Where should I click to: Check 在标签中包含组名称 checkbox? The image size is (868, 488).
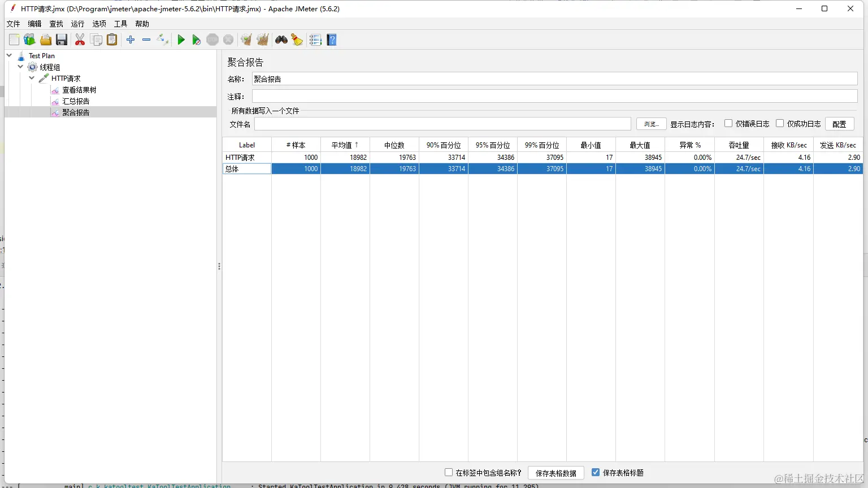449,472
